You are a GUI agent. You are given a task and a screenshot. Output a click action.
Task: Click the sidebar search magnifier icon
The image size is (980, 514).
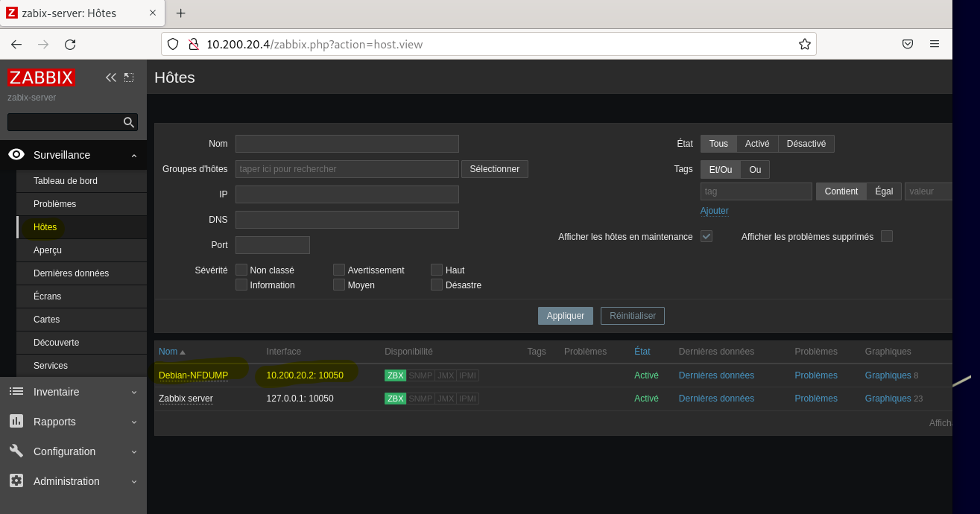point(129,122)
